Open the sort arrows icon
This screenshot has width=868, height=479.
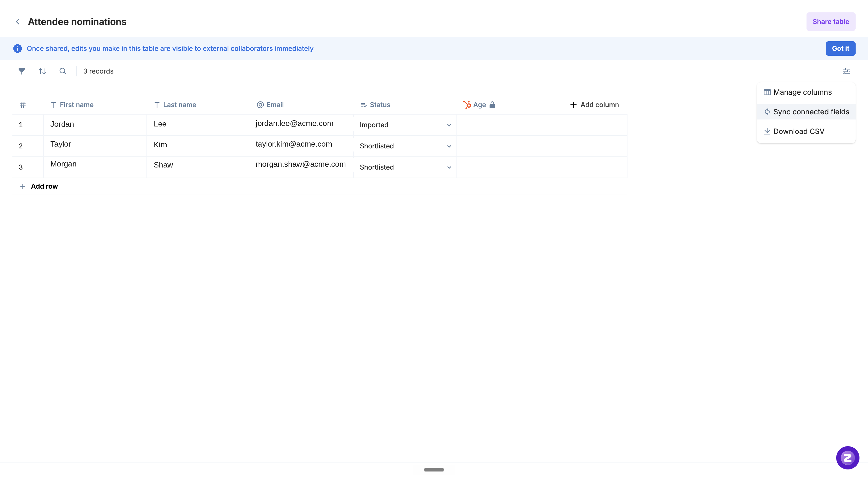pyautogui.click(x=42, y=71)
